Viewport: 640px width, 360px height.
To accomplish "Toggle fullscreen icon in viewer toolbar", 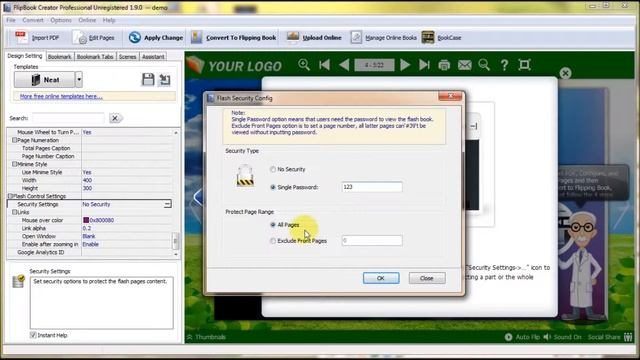I will point(524,64).
